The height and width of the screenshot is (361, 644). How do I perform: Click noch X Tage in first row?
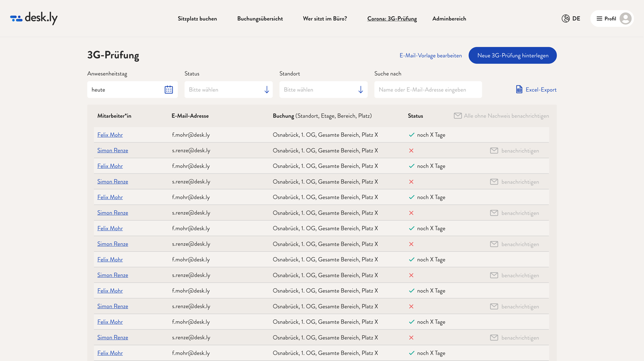pyautogui.click(x=431, y=135)
